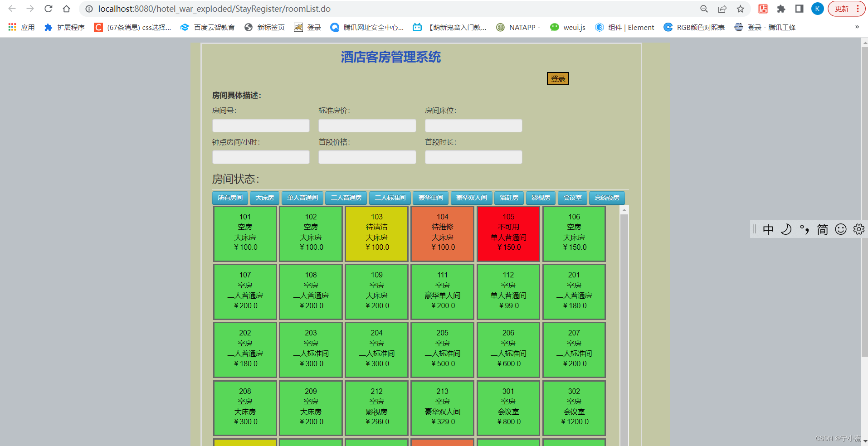This screenshot has width=868, height=446.
Task: Open the RGB颜色对照表 bookmark
Action: (694, 27)
